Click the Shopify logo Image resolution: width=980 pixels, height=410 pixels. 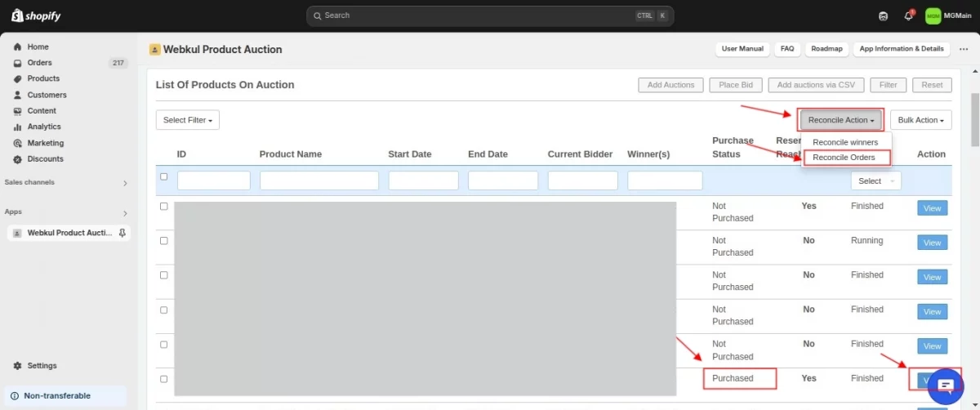(x=36, y=16)
